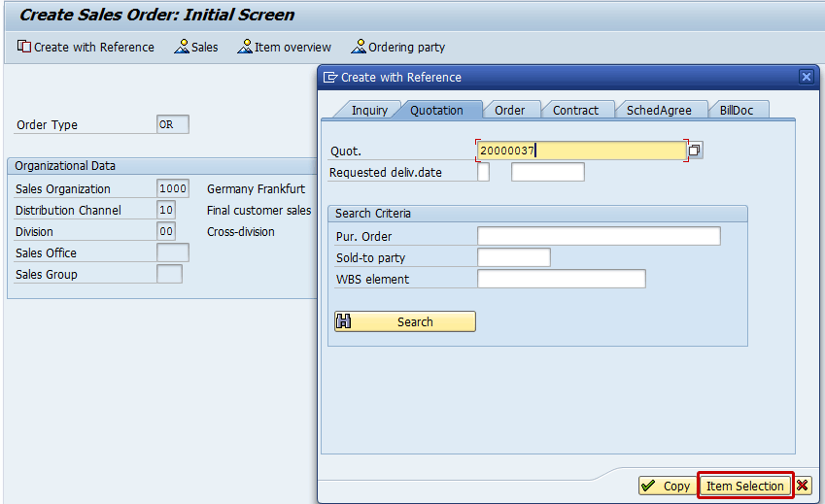
Task: Click the Create with Reference toolbar button
Action: 86,48
